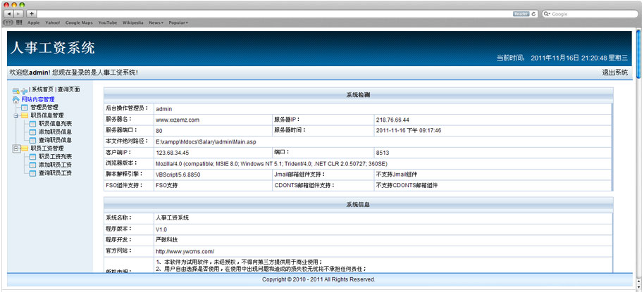Open 职员信息列表 in the sidebar tree
The height and width of the screenshot is (292, 644).
55,124
